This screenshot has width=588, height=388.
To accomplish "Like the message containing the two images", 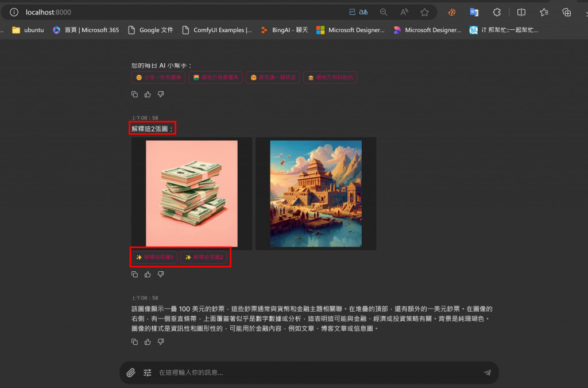I will click(148, 274).
